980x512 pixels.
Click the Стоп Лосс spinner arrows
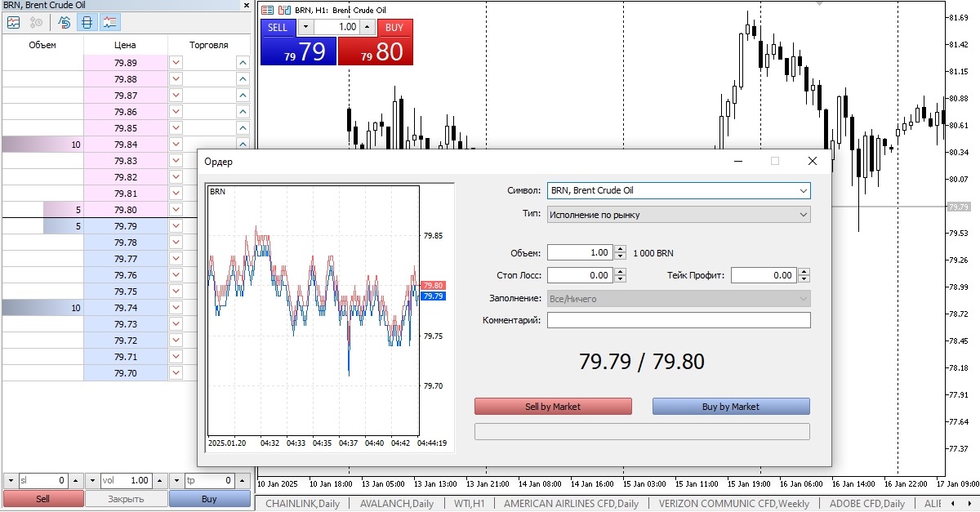tap(621, 275)
